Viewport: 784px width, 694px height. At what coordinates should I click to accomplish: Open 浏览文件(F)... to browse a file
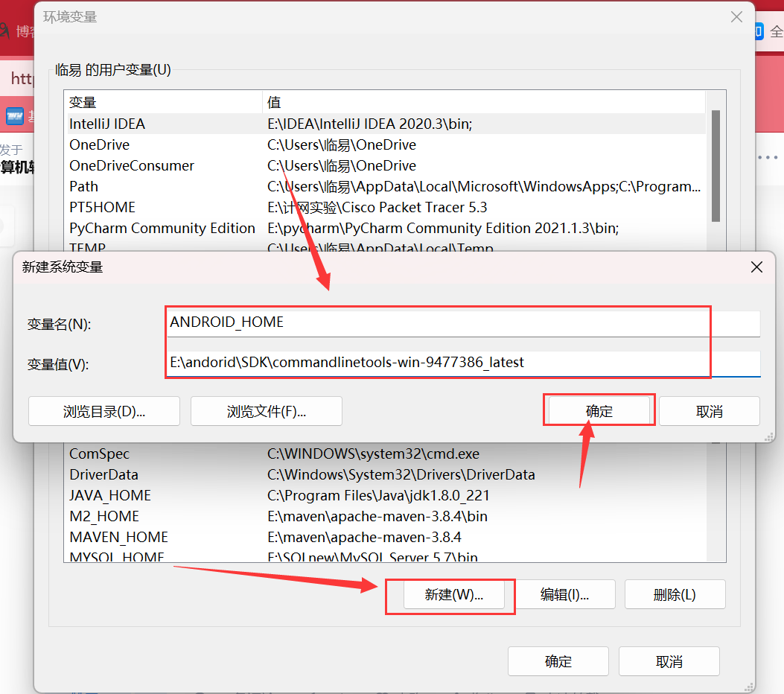tap(266, 411)
